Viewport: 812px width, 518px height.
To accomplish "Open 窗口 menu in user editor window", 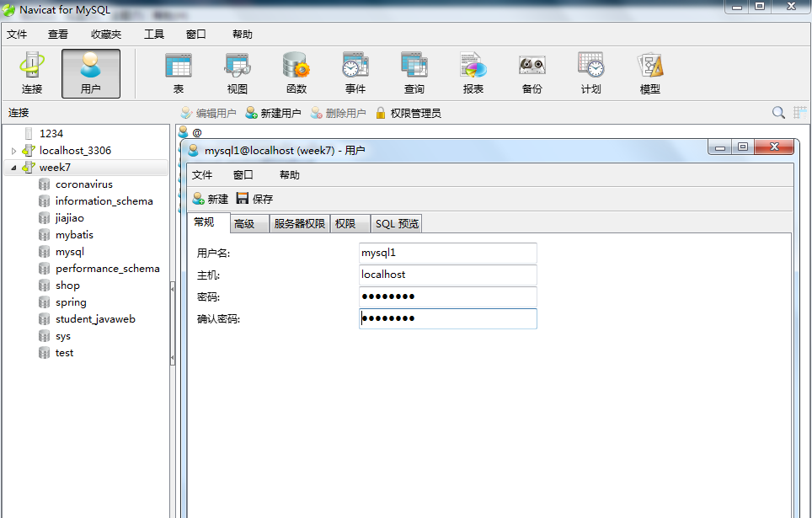I will [x=243, y=175].
